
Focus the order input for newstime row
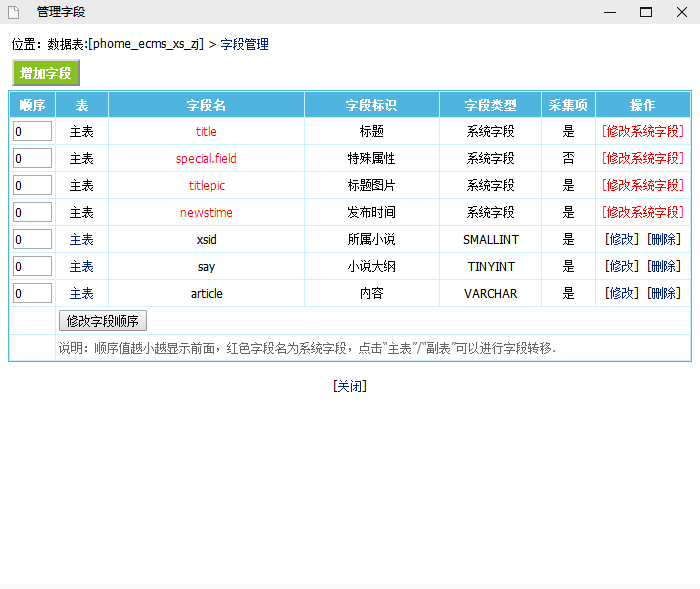pyautogui.click(x=32, y=212)
